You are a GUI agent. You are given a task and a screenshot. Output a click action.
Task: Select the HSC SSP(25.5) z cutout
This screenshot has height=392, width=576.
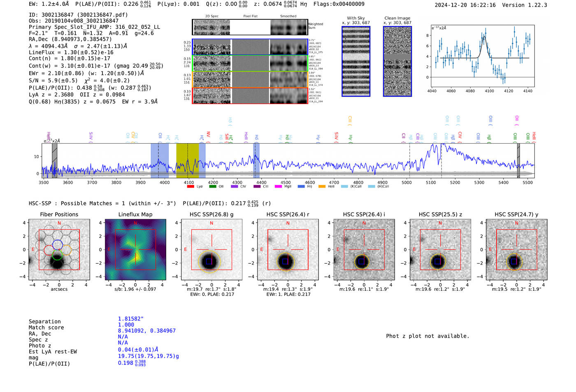(440, 250)
